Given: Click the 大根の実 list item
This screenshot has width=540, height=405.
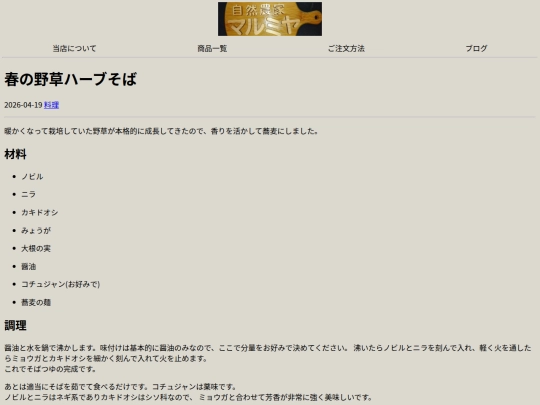Looking at the screenshot, I should click(x=36, y=248).
